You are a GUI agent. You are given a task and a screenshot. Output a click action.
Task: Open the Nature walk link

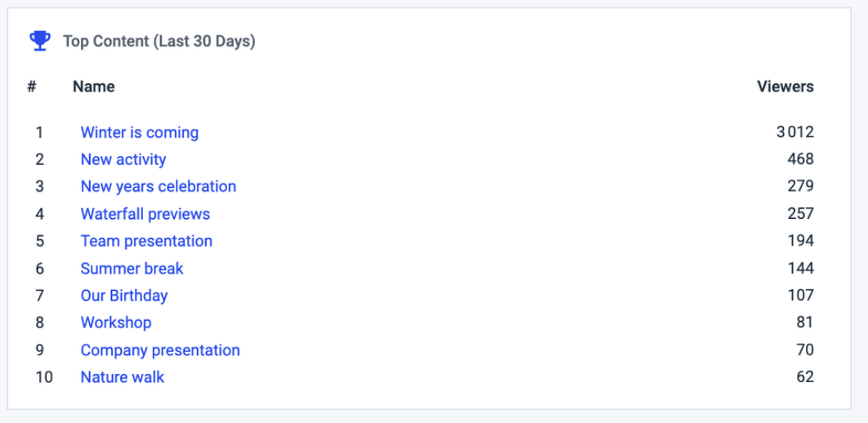123,377
